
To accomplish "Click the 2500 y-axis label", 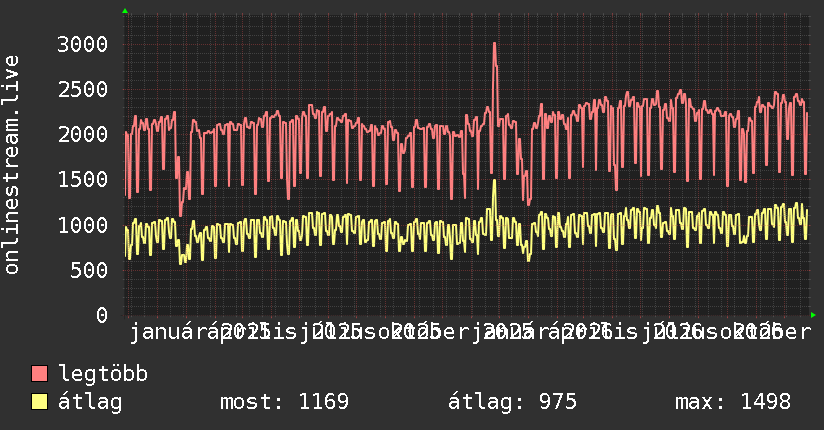I will pos(83,89).
